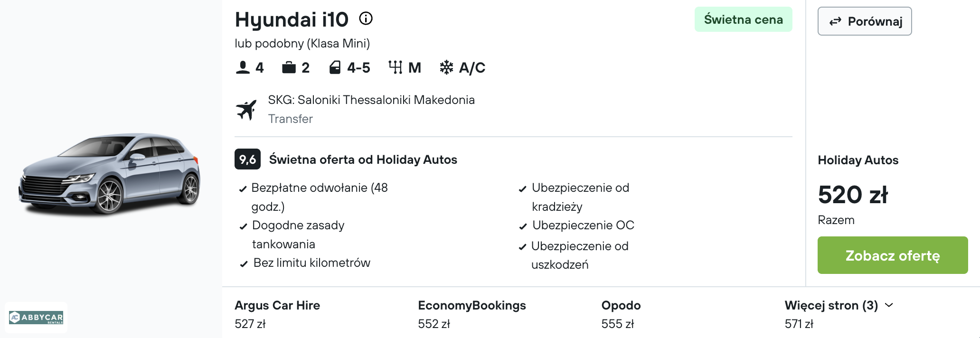Click the luggage bag icon
The height and width of the screenshot is (338, 980).
[289, 67]
